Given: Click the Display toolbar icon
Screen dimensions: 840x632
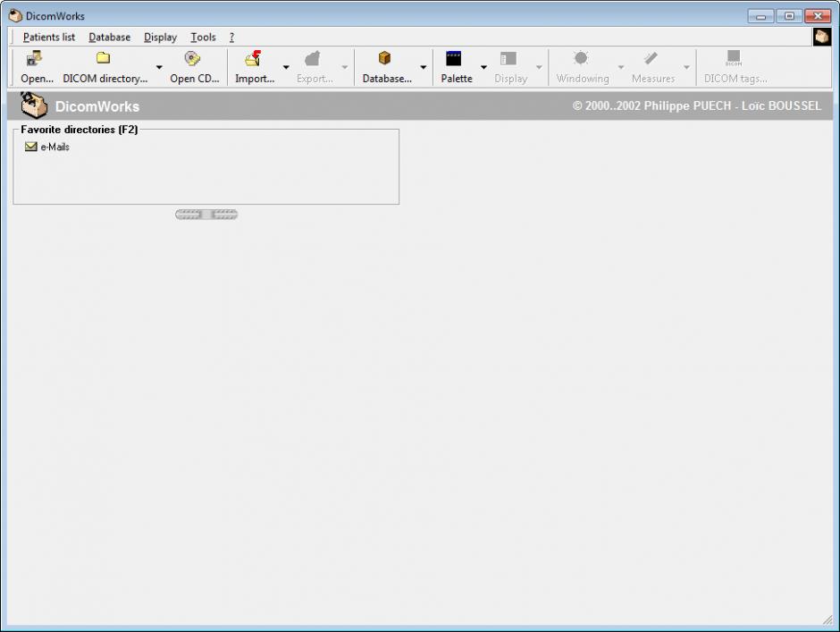Looking at the screenshot, I should (508, 58).
